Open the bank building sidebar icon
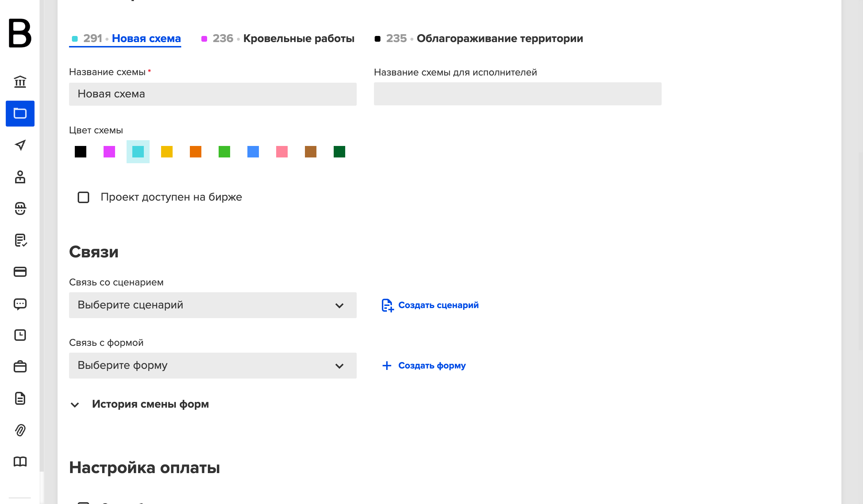 (20, 82)
